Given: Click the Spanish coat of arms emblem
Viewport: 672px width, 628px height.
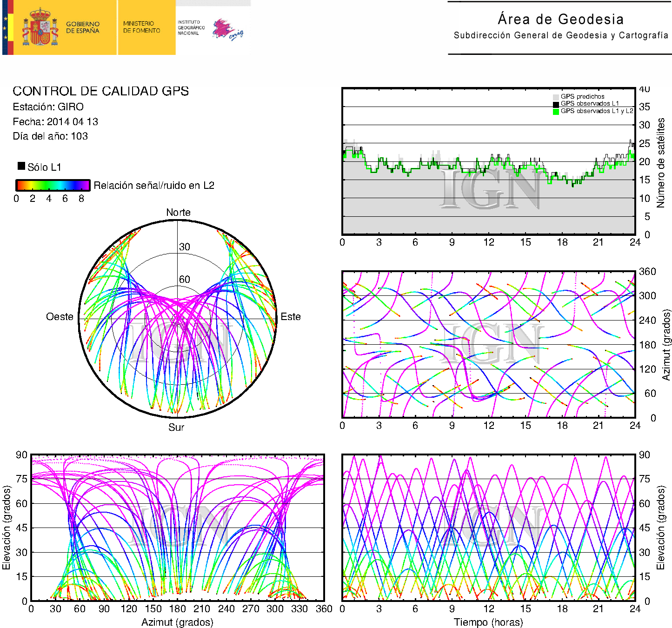Looking at the screenshot, I should coord(40,27).
